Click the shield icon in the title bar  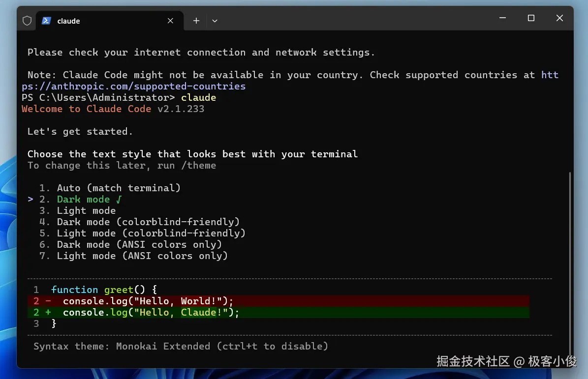27,21
